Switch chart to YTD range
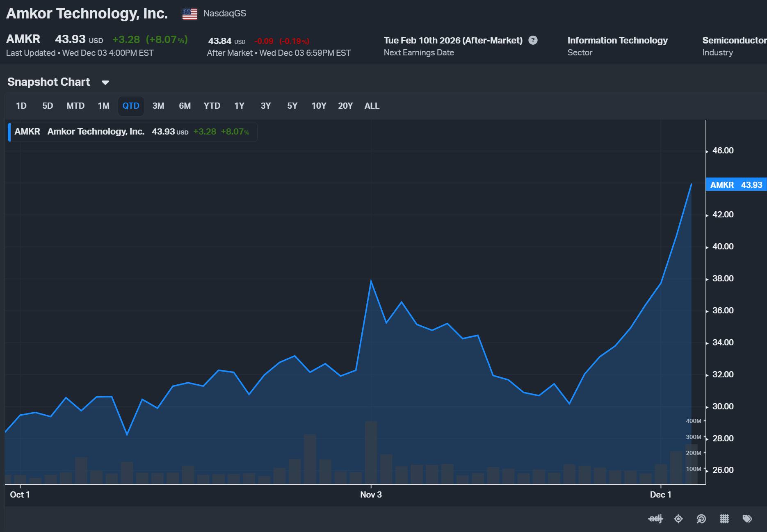Image resolution: width=767 pixels, height=532 pixels. click(212, 106)
